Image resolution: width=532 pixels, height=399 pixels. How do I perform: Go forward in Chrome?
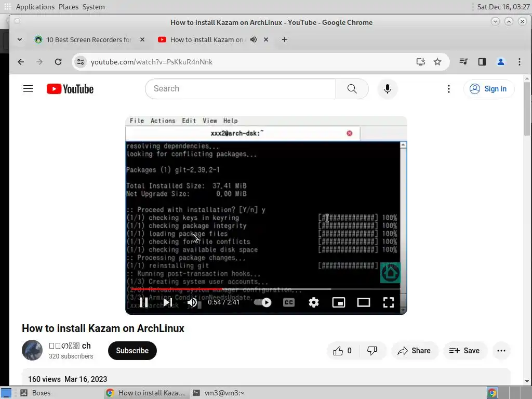pos(39,62)
